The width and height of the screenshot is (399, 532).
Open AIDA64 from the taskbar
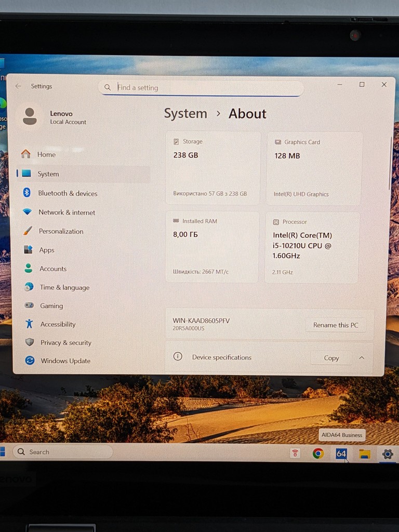pyautogui.click(x=341, y=454)
